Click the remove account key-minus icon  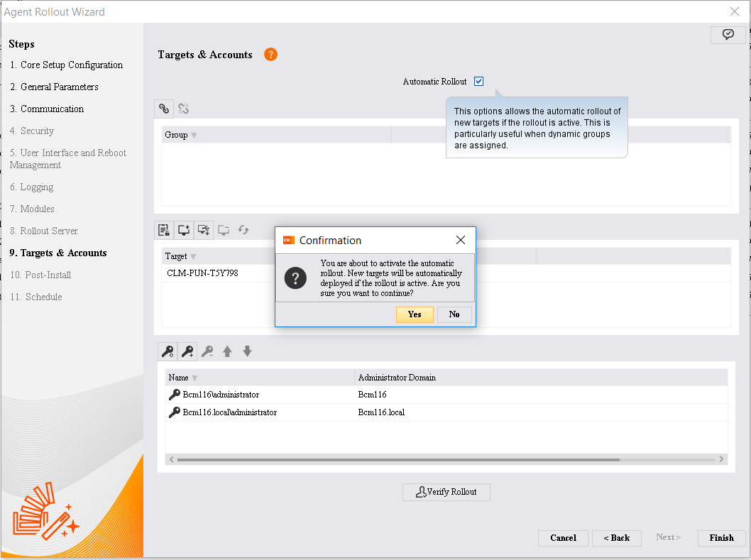click(207, 351)
